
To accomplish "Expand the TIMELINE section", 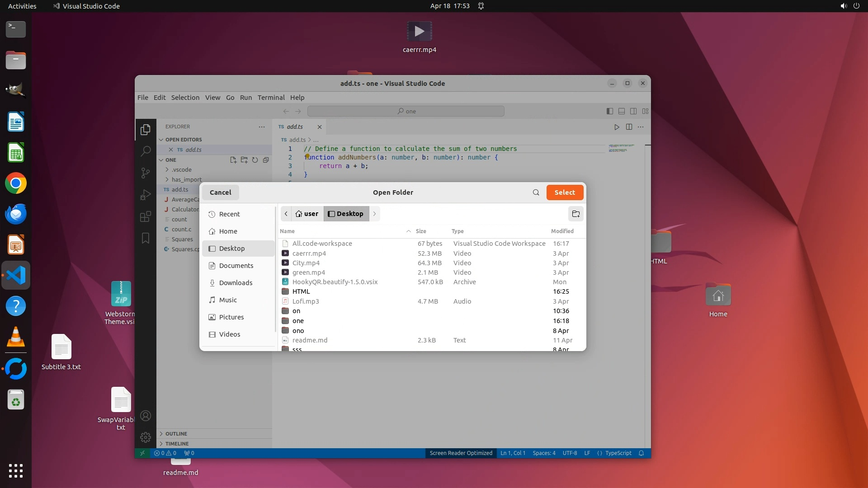I will [177, 443].
